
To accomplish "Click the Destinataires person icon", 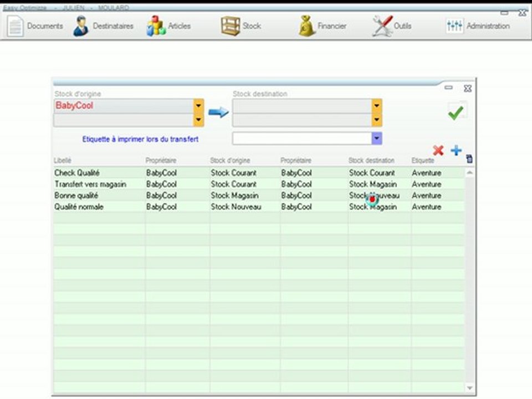I will (81, 26).
